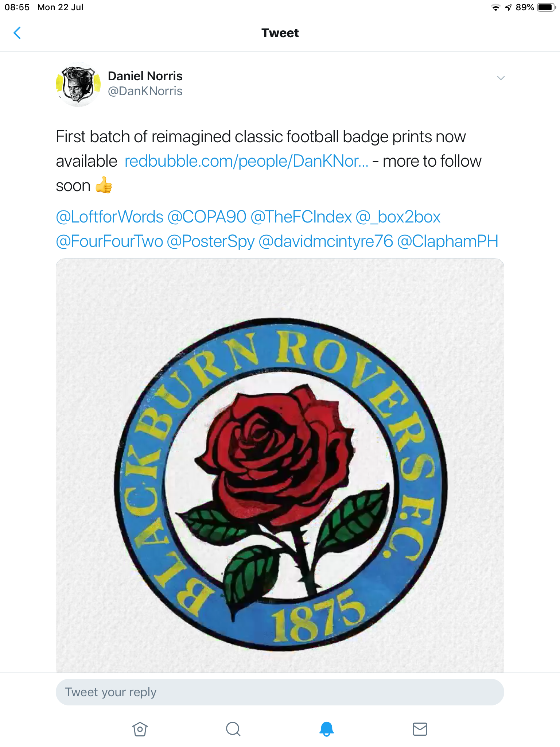
Task: Open the Messages envelope tab
Action: [420, 729]
